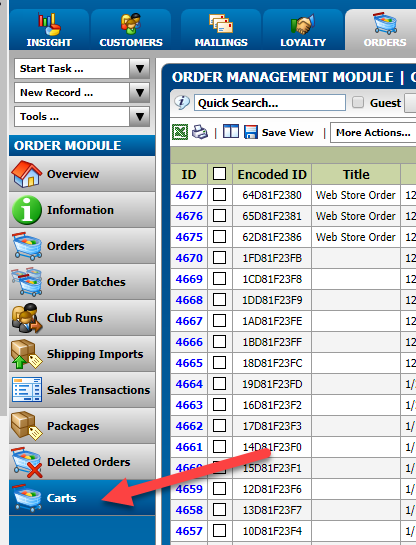Check the box for order 4662
Viewport: 416px width, 545px height.
click(219, 426)
